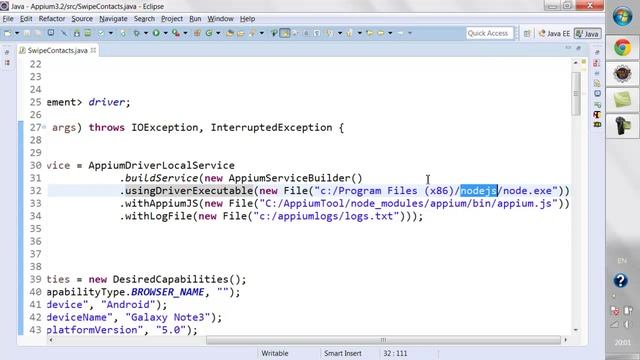
Task: Click the Open Type toolbar icon
Action: coord(230,33)
